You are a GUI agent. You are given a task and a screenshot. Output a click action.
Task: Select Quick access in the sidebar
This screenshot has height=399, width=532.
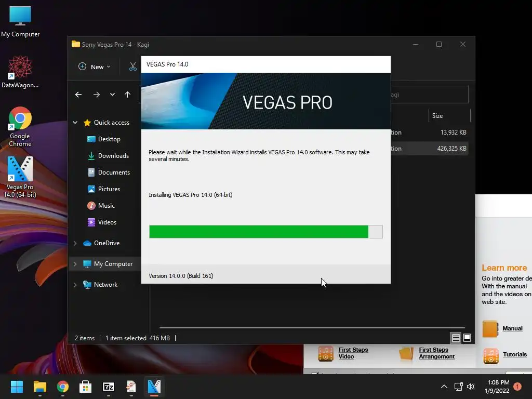coord(107,123)
